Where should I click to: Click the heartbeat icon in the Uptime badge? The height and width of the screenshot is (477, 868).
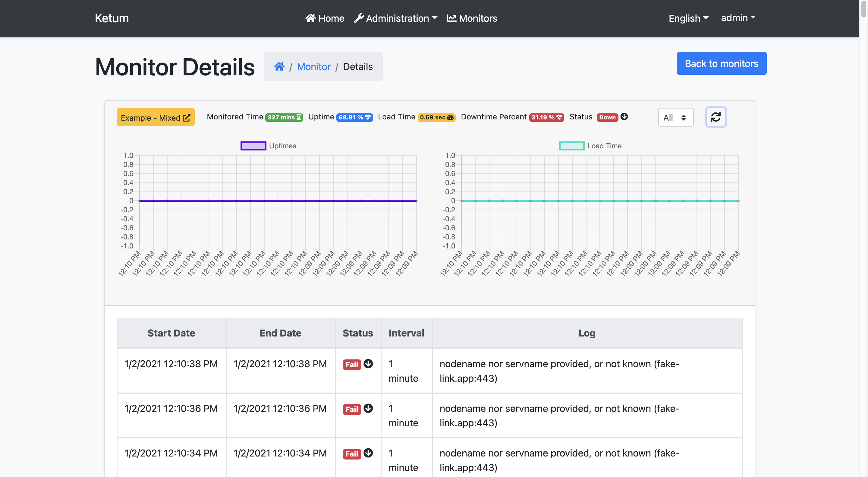pos(368,118)
